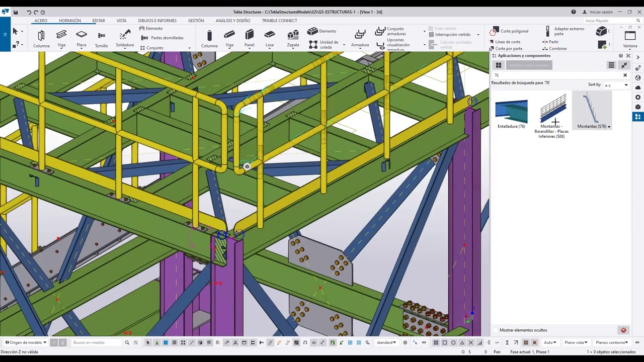Switch to ANÁLISIS Y DISEÑO tab
The width and height of the screenshot is (644, 362).
[x=232, y=21]
